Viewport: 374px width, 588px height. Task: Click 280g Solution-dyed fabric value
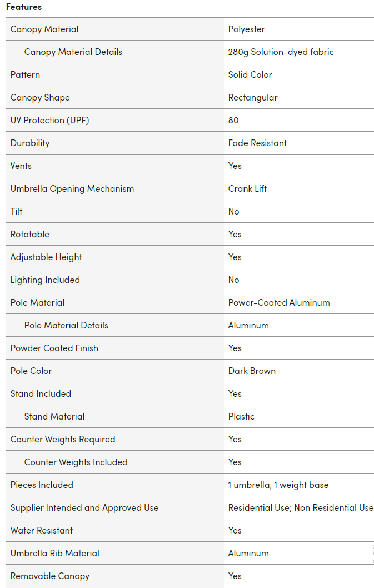[x=281, y=52]
